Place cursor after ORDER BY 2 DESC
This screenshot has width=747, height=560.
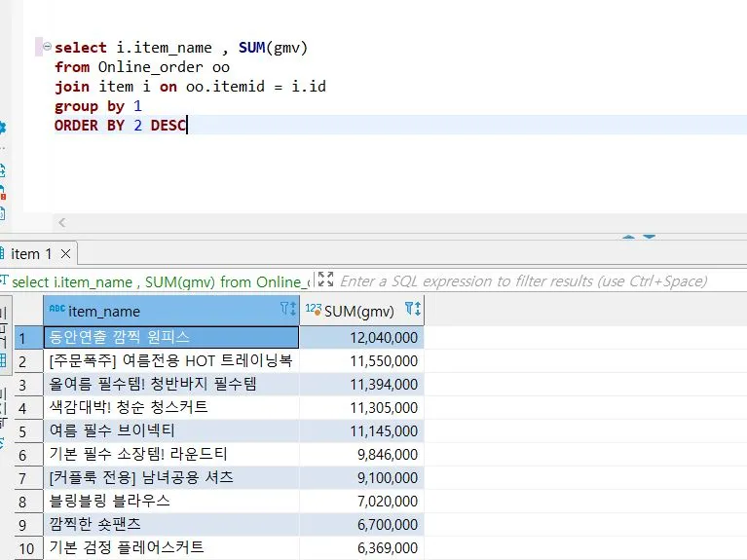[188, 126]
